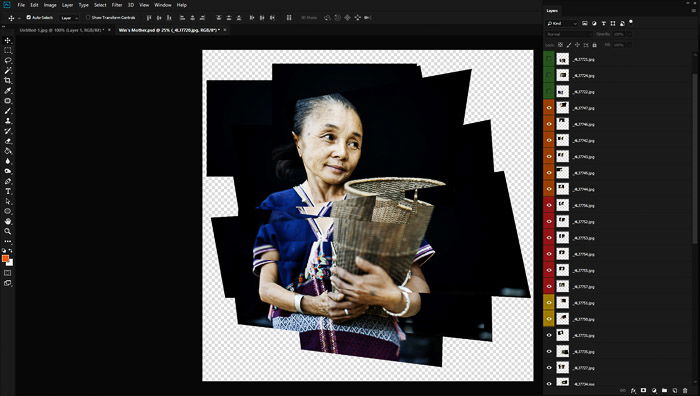
Task: Open the Layers panel tab
Action: pos(552,10)
